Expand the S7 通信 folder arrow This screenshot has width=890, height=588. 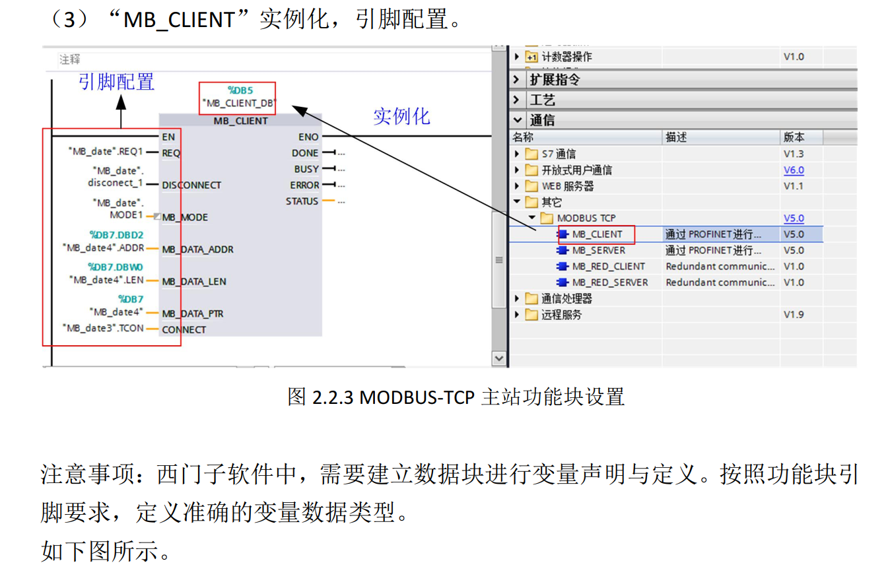coord(517,154)
